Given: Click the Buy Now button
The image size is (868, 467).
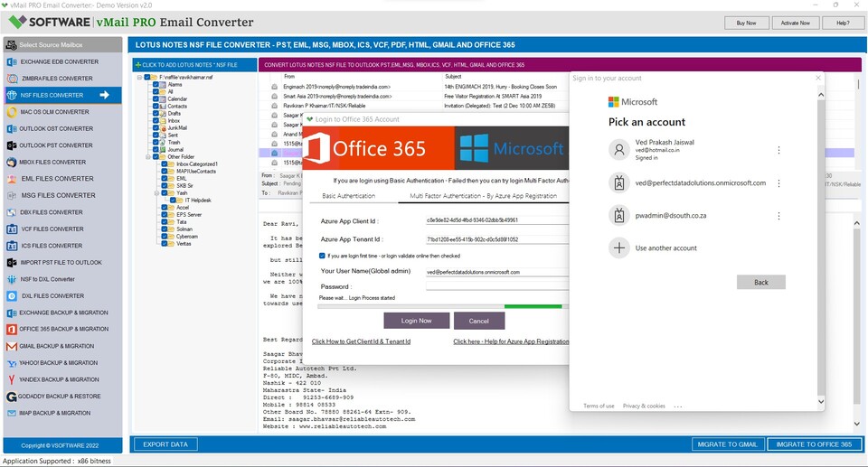Looking at the screenshot, I should pos(746,23).
